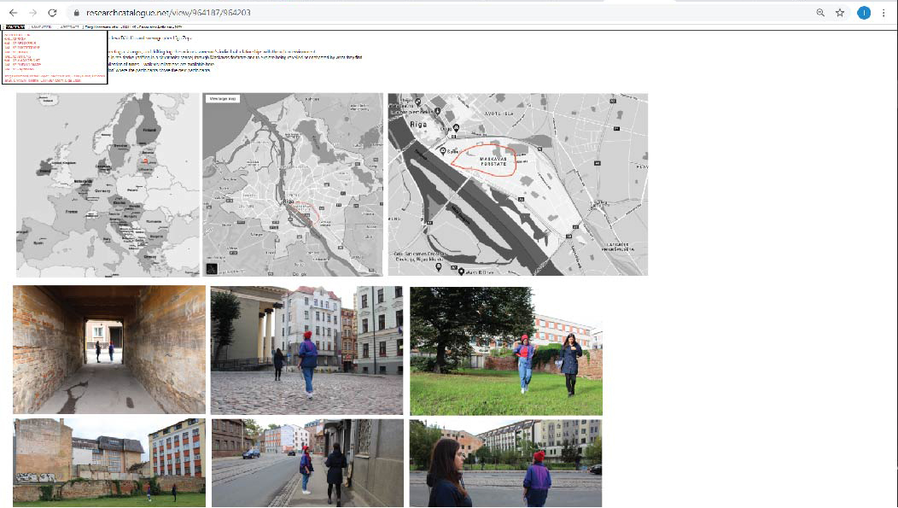Screen dimensions: 898x508
Task: Click the small satellite layer thumbnail on Riga map
Action: 212,268
